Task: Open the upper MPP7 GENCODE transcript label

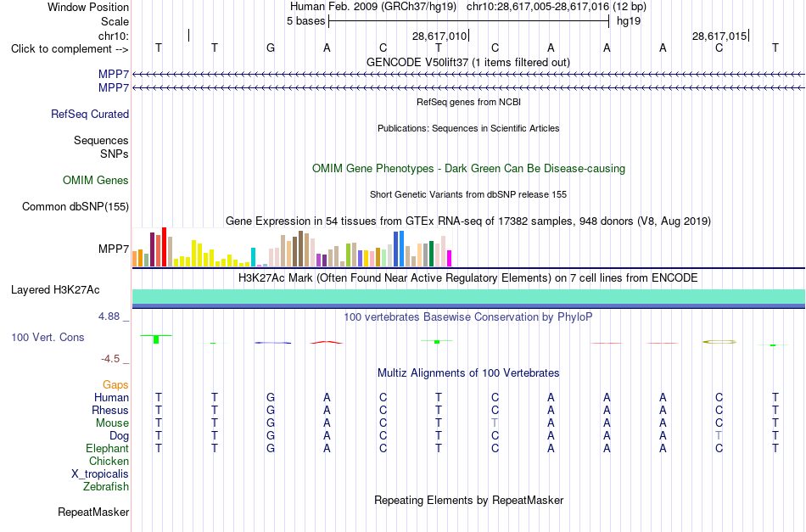Action: (114, 75)
